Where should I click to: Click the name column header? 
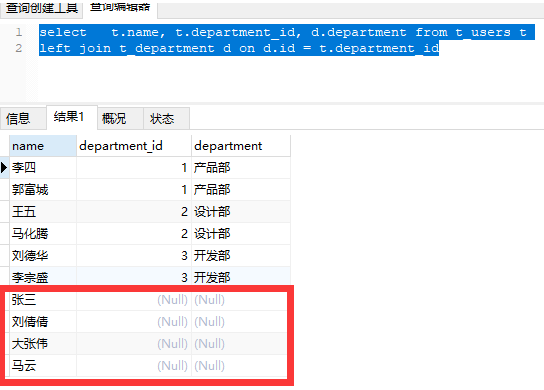click(x=43, y=146)
